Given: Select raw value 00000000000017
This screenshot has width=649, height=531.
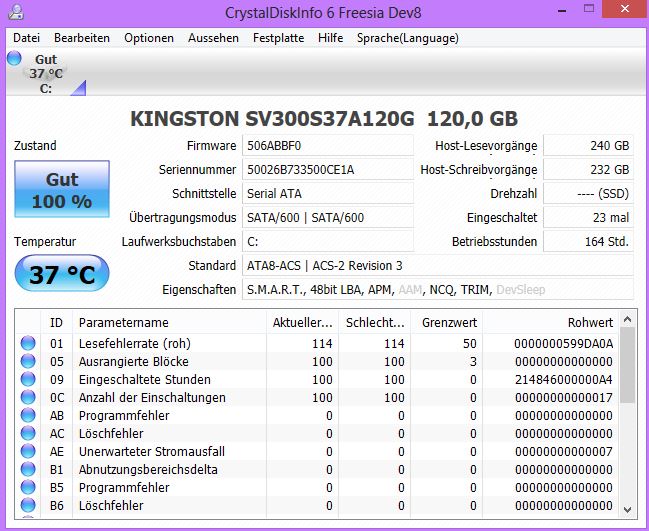Looking at the screenshot, I should coord(563,398).
